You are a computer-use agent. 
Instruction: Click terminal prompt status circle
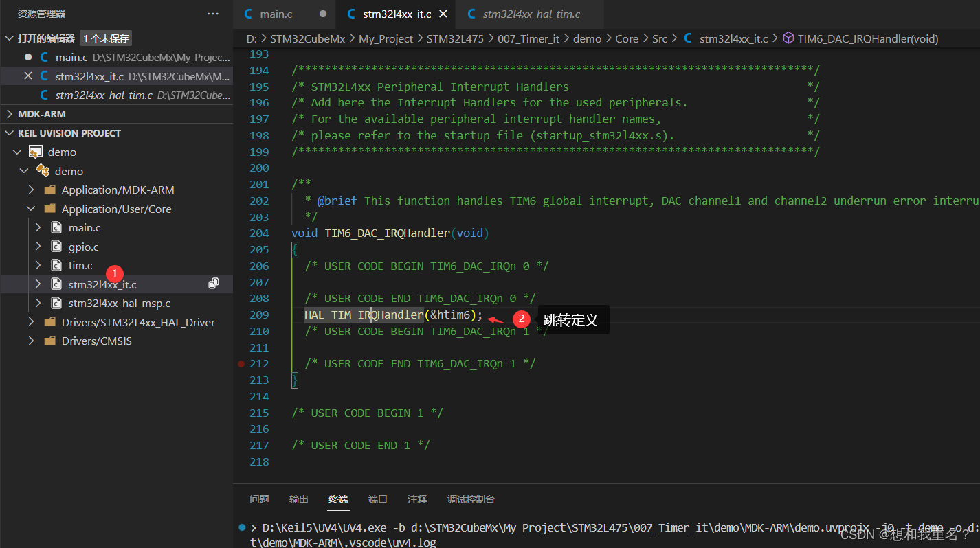[242, 527]
